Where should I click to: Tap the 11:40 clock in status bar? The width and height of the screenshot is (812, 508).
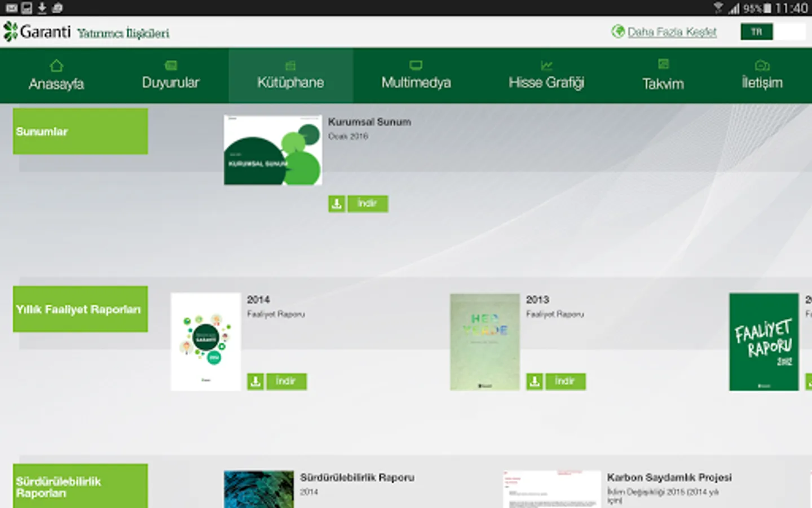pos(791,8)
